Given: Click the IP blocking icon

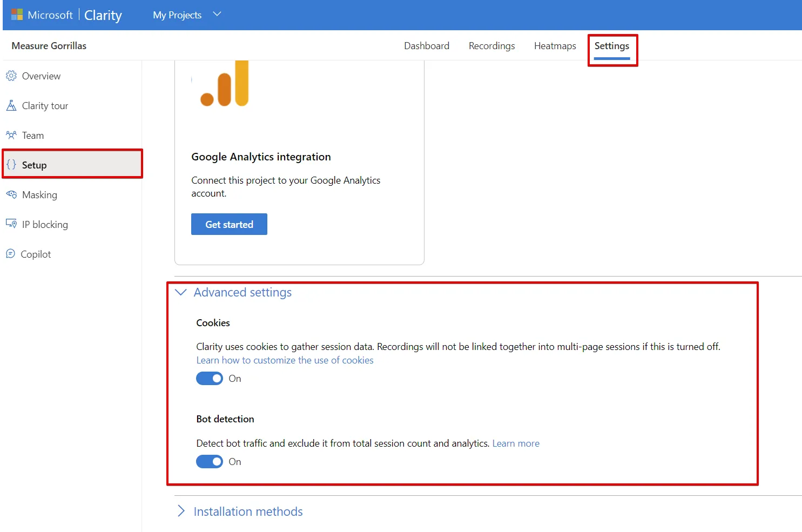Looking at the screenshot, I should 11,224.
